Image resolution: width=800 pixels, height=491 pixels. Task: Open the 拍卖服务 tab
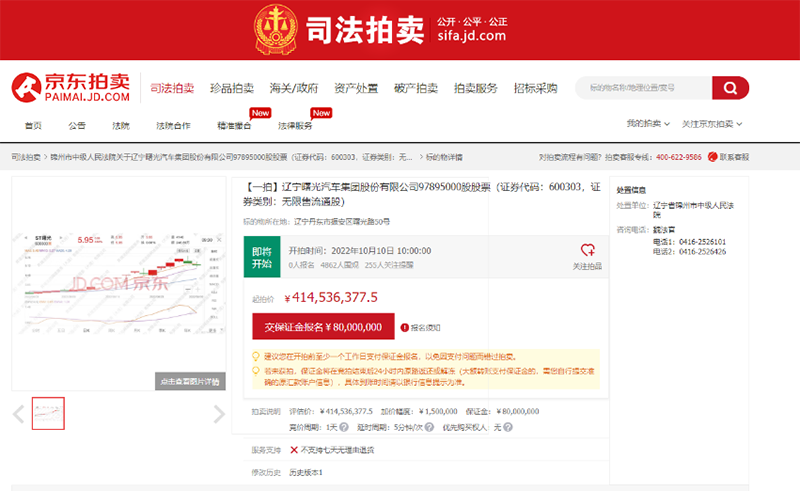(476, 88)
